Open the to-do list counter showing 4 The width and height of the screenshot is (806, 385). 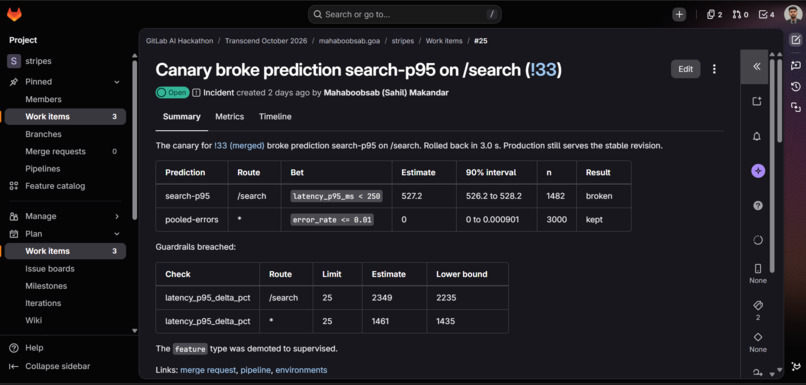coord(766,15)
